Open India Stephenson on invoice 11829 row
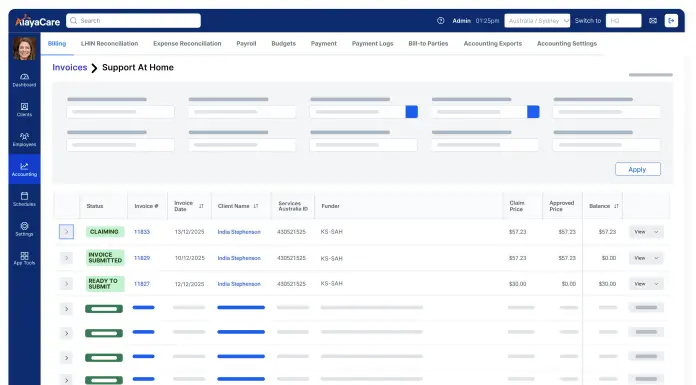The height and width of the screenshot is (385, 696). tap(239, 258)
